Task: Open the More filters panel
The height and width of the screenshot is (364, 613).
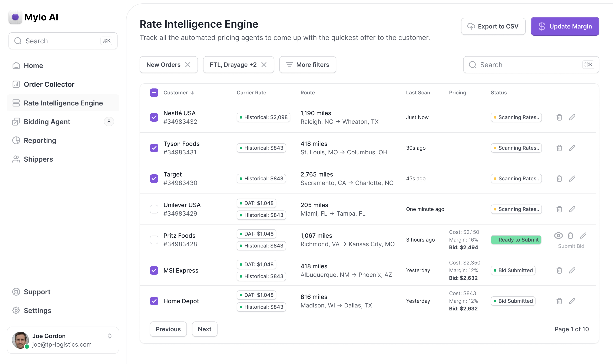Action: pyautogui.click(x=308, y=64)
